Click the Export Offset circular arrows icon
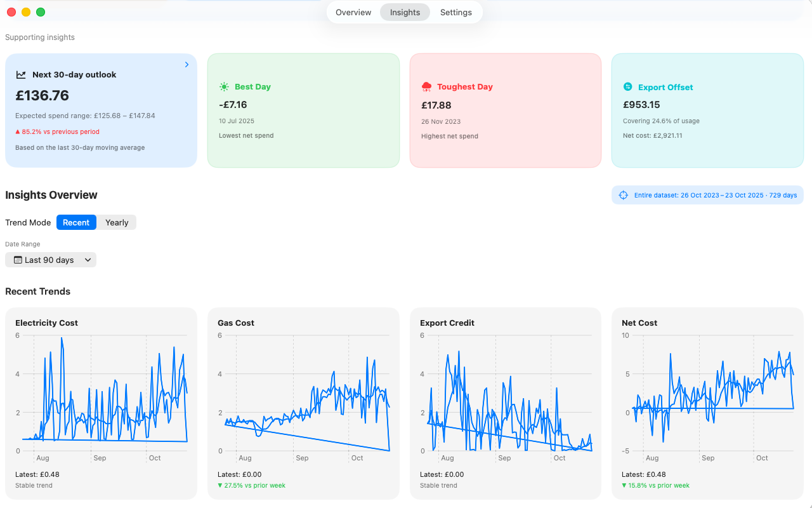The image size is (812, 508). pyautogui.click(x=628, y=87)
